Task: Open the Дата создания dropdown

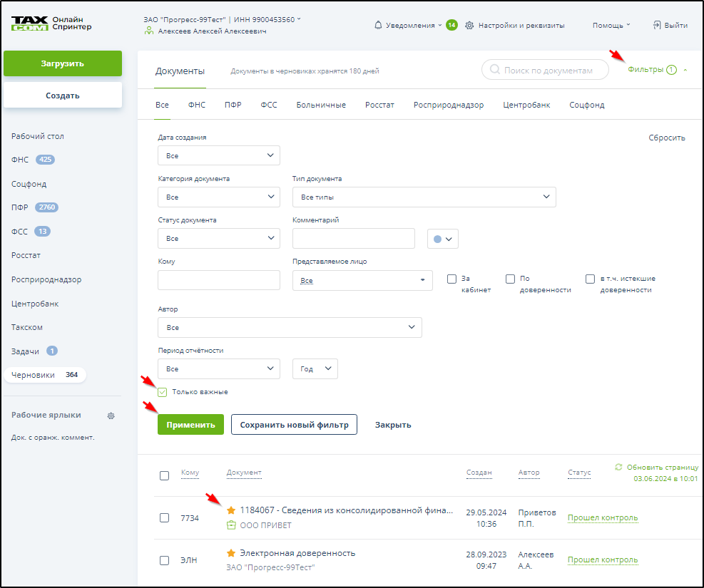Action: pyautogui.click(x=218, y=155)
